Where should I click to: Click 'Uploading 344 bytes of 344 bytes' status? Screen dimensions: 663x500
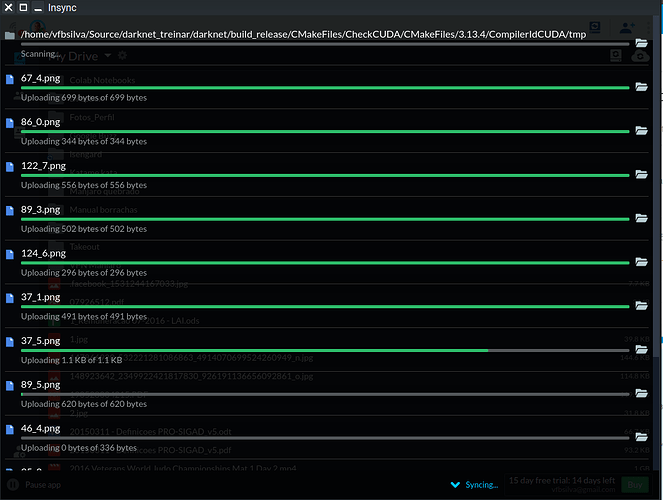pos(84,142)
